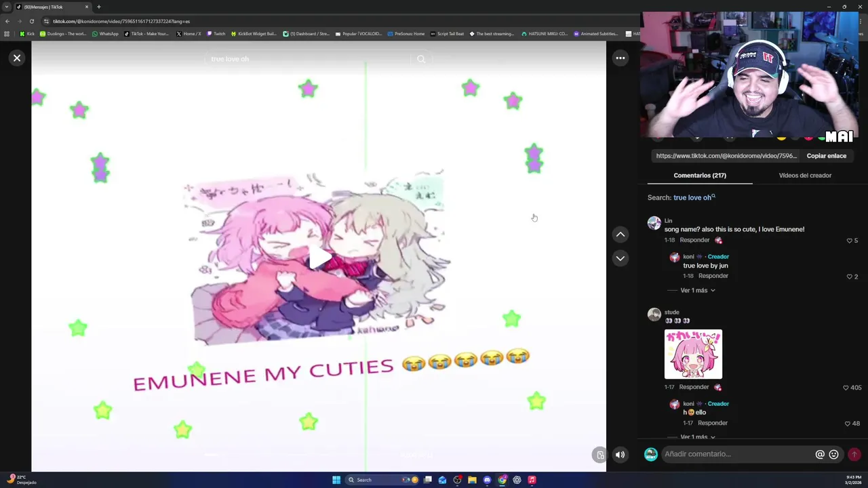This screenshot has height=488, width=868.
Task: Copy link with Copiar enlace button
Action: tap(826, 156)
